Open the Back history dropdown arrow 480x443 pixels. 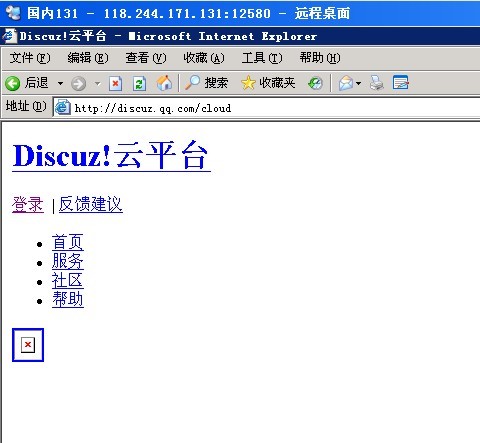pyautogui.click(x=60, y=83)
